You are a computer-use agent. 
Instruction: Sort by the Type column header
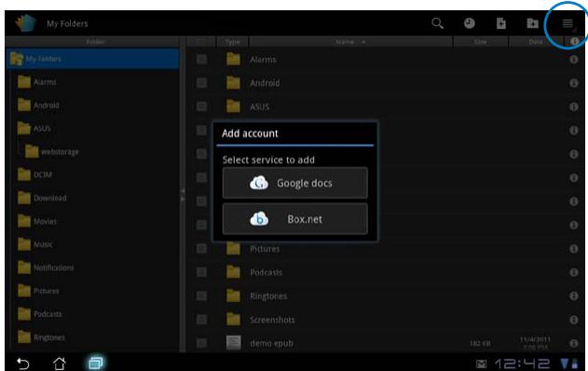click(x=233, y=42)
